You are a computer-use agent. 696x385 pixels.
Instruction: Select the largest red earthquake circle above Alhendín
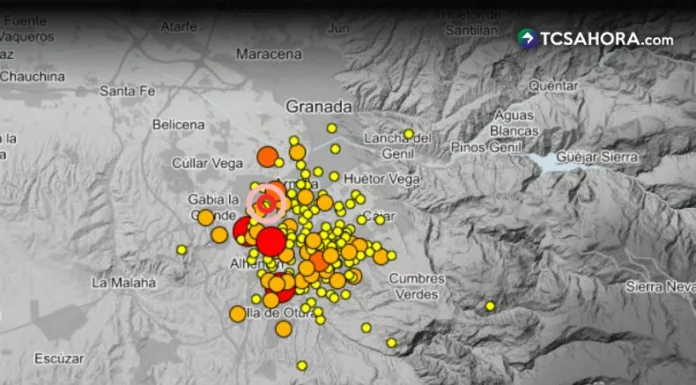pyautogui.click(x=270, y=242)
